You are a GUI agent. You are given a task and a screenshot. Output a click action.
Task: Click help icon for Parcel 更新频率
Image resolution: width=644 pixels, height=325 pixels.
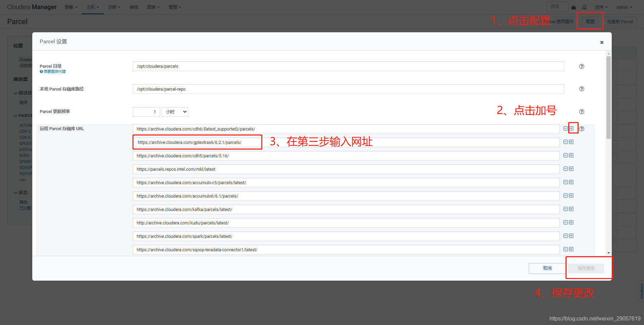click(x=582, y=112)
